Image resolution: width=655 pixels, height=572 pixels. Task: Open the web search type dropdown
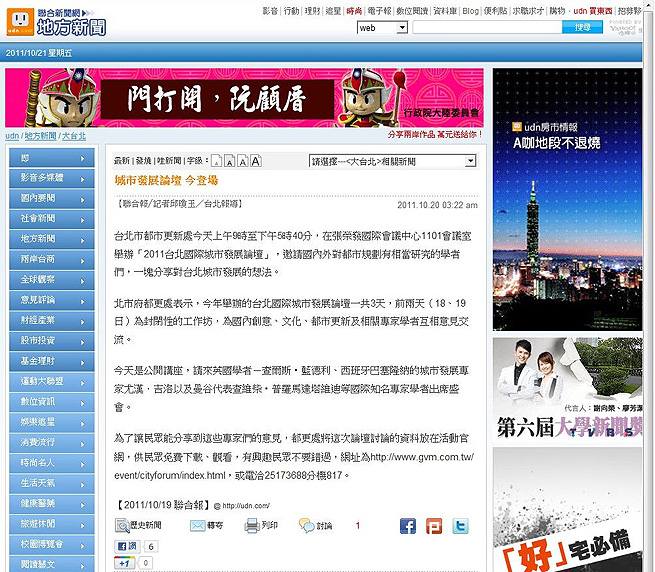click(x=381, y=28)
